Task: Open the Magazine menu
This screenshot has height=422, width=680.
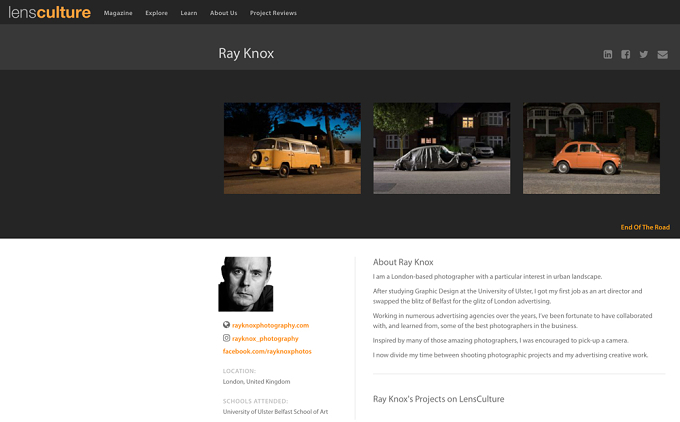Action: (118, 13)
